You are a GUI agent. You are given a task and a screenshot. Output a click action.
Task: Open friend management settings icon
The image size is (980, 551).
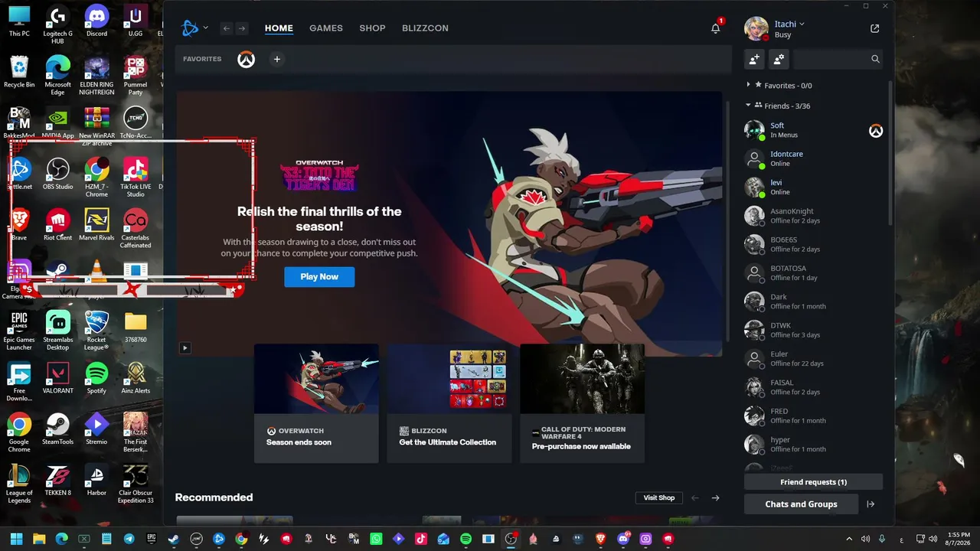click(779, 59)
